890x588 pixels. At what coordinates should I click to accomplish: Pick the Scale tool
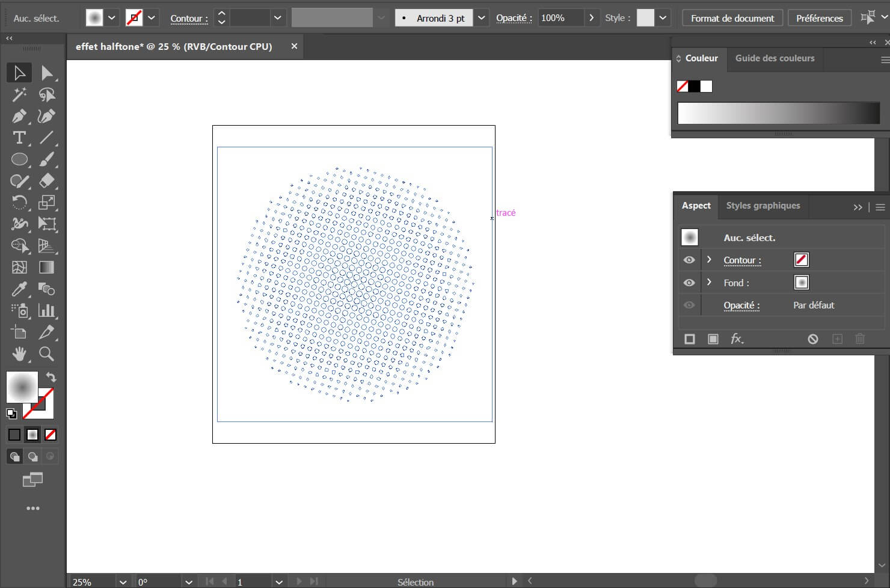tap(47, 203)
